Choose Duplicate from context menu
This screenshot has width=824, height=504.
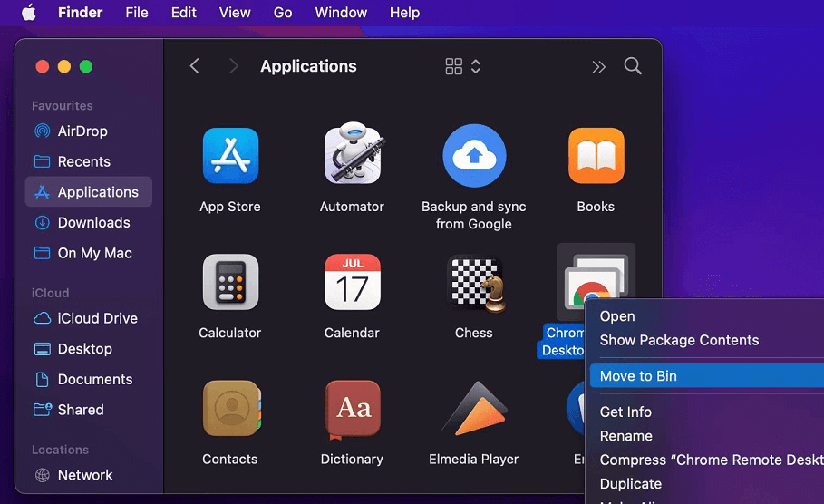coord(707,483)
